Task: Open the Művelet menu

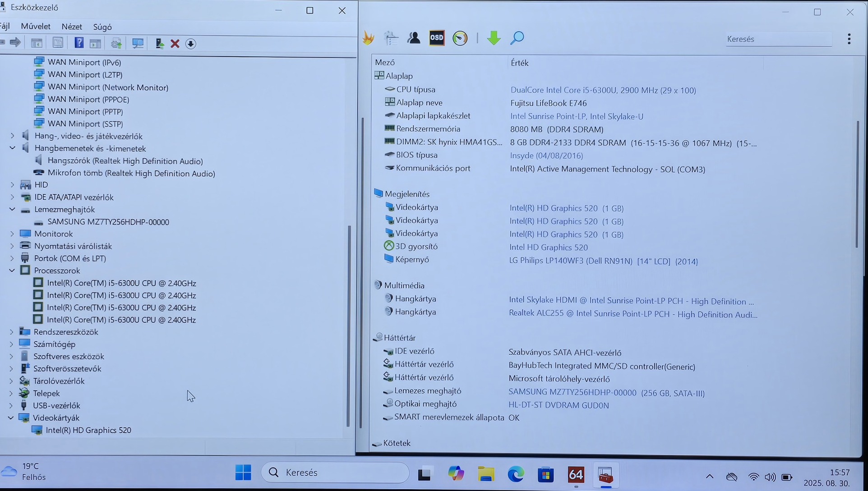Action: click(x=35, y=27)
